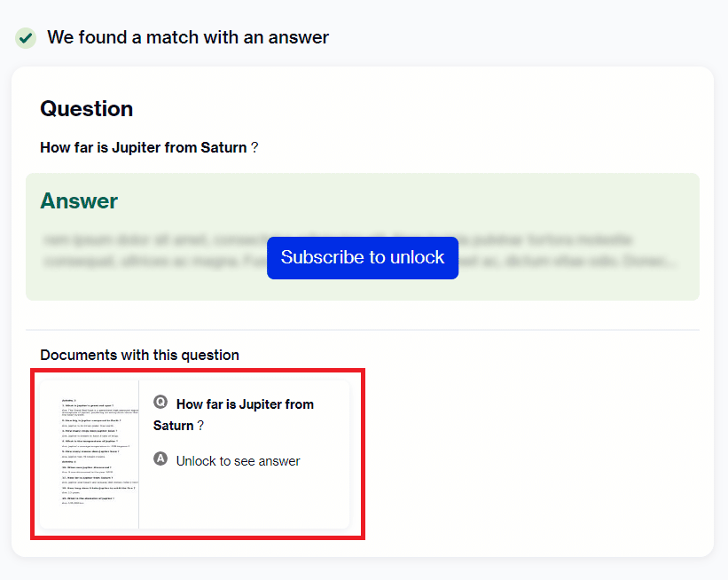Click the circled Q icon in document card
The width and height of the screenshot is (728, 580).
[160, 402]
